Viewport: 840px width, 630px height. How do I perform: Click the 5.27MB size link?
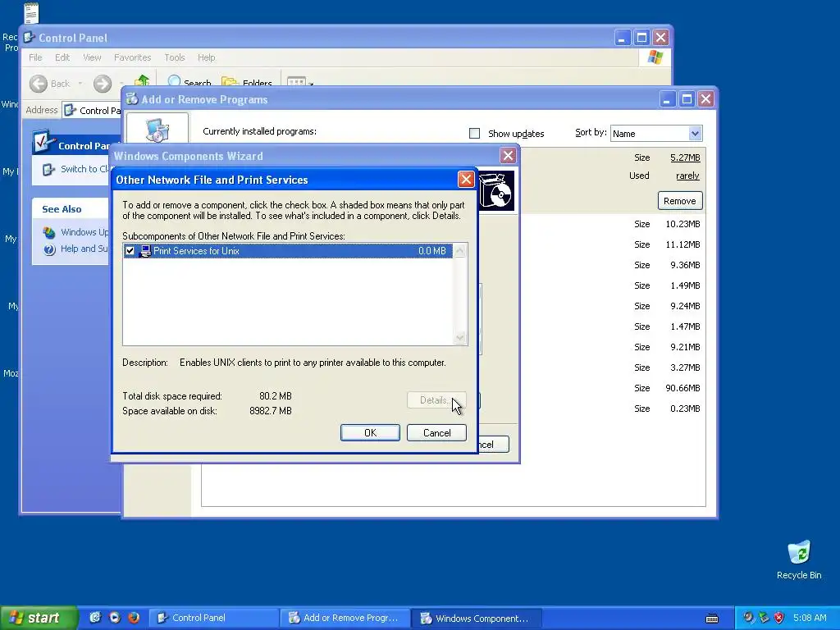coord(685,157)
